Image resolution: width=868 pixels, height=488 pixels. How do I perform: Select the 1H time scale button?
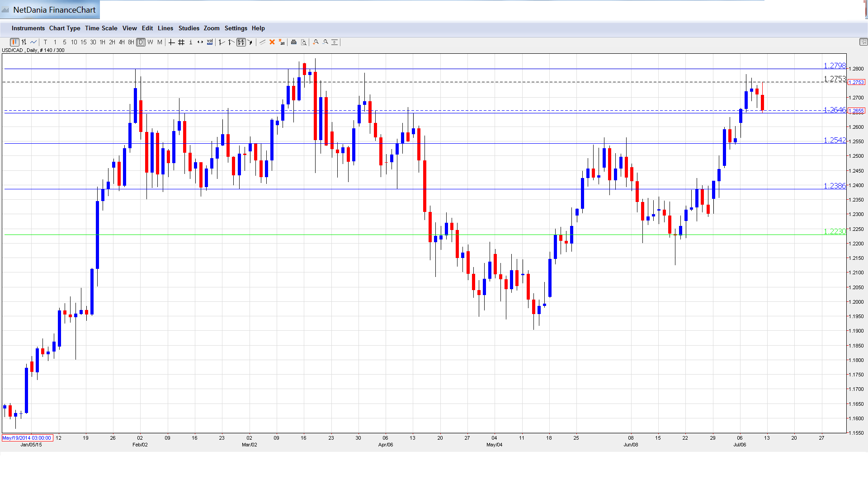pos(103,42)
